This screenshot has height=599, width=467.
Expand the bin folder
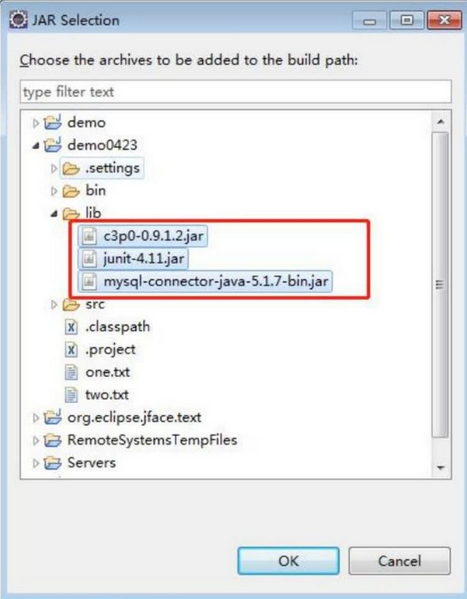click(54, 191)
